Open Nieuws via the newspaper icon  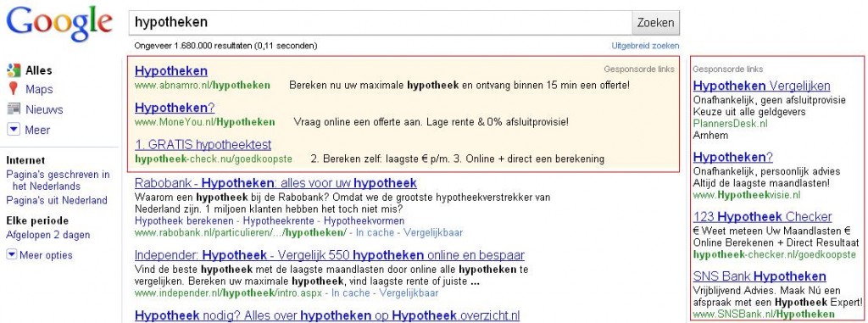pos(14,109)
